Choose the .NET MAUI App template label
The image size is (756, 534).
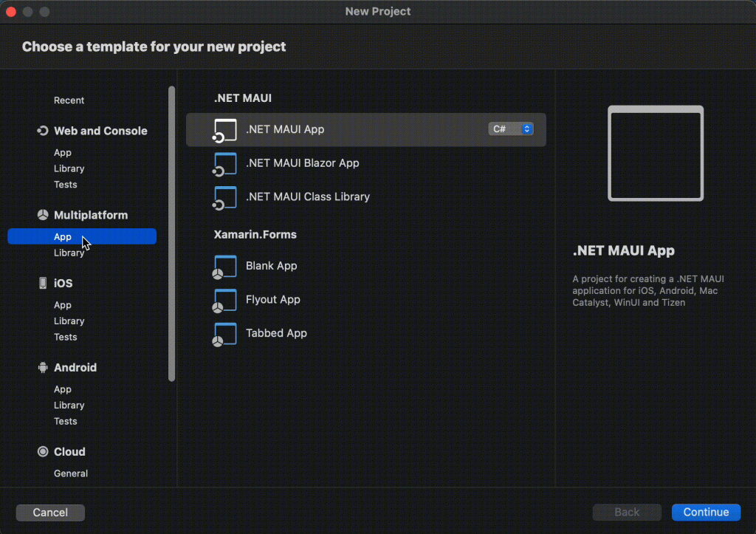click(285, 129)
